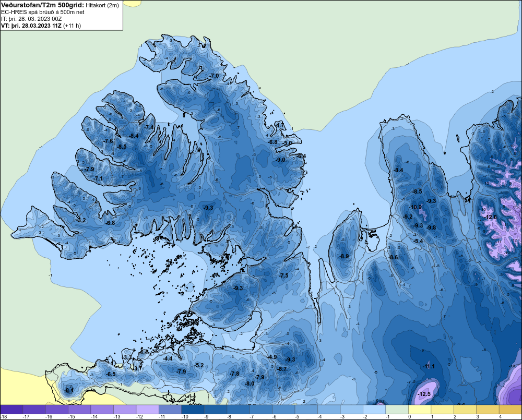This screenshot has width=522, height=420.
Task: Click the temperature value "-7.6" on the map
Action: [x=108, y=141]
